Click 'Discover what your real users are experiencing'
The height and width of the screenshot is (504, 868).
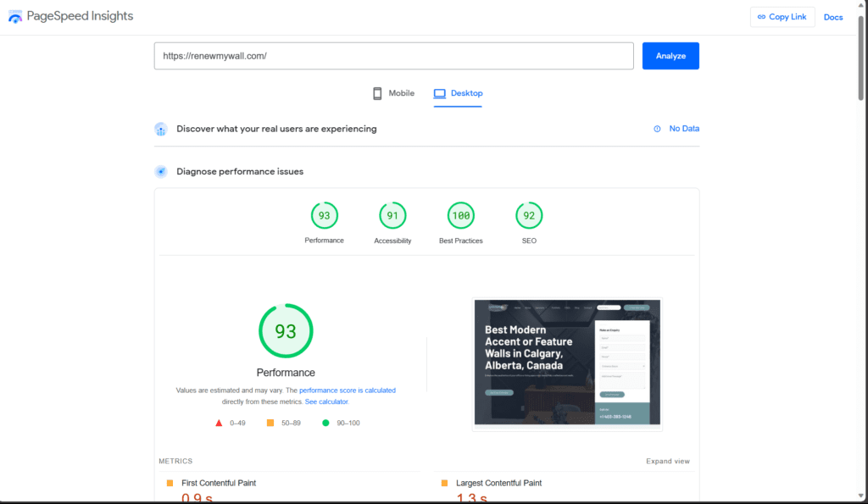(x=276, y=129)
